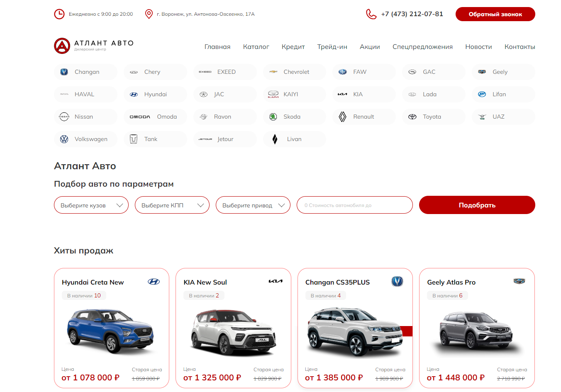Click the HAVAL brand logo icon
Viewport: 561px width, 392px height.
pos(64,94)
